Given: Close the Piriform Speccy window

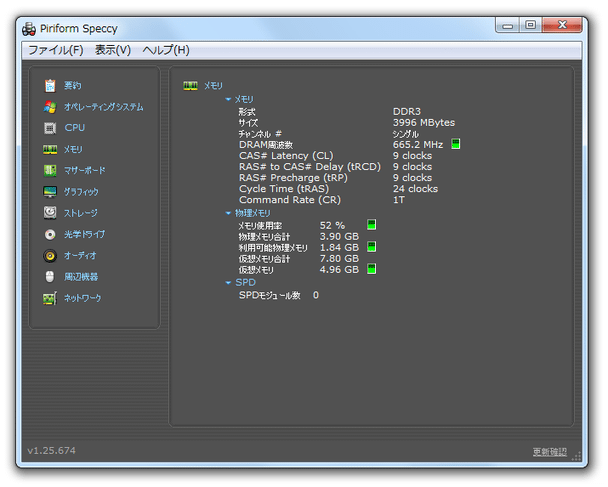Looking at the screenshot, I should coord(562,25).
